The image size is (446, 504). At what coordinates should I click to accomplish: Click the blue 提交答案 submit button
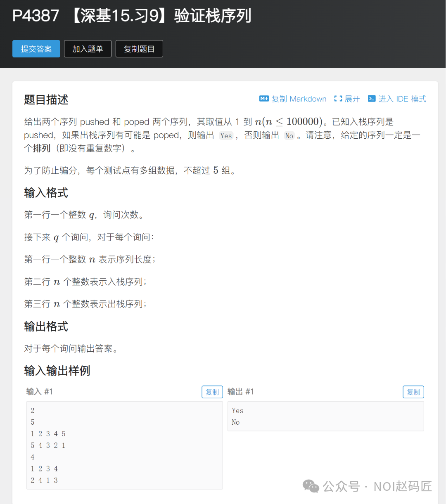(36, 49)
